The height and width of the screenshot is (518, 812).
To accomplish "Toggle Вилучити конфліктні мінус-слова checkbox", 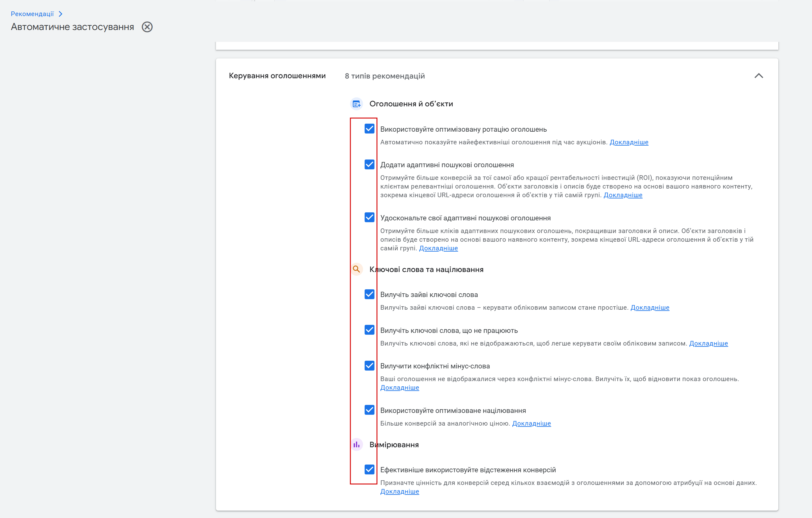I will click(369, 366).
